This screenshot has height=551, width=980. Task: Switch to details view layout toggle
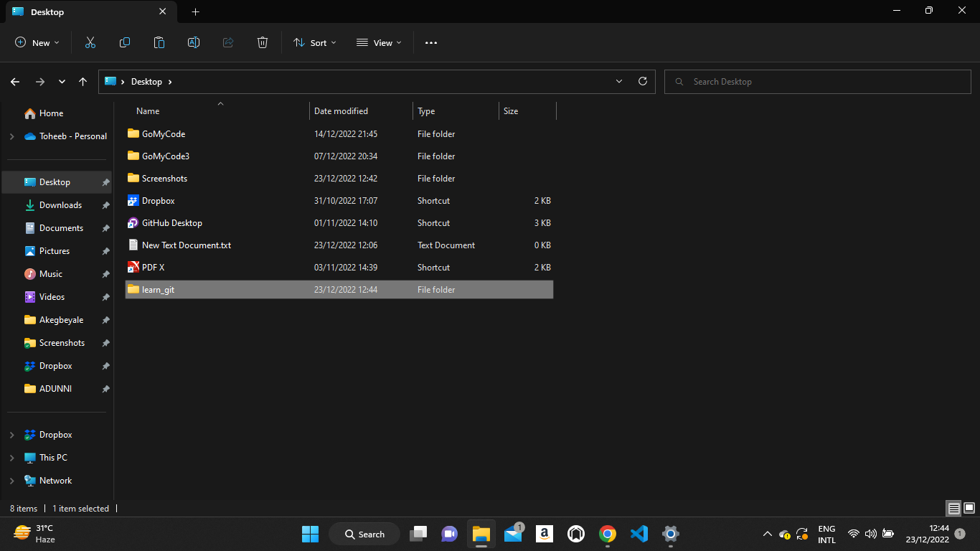(x=953, y=509)
